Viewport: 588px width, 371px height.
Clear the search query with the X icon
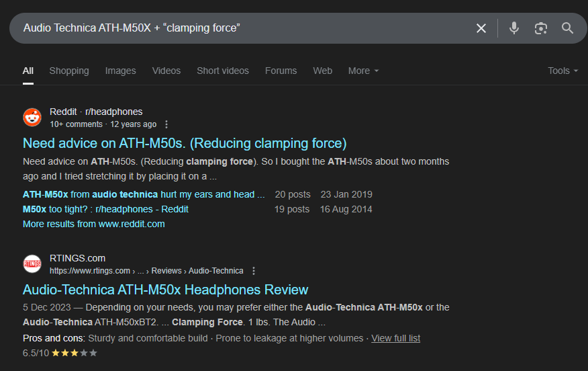coord(481,28)
